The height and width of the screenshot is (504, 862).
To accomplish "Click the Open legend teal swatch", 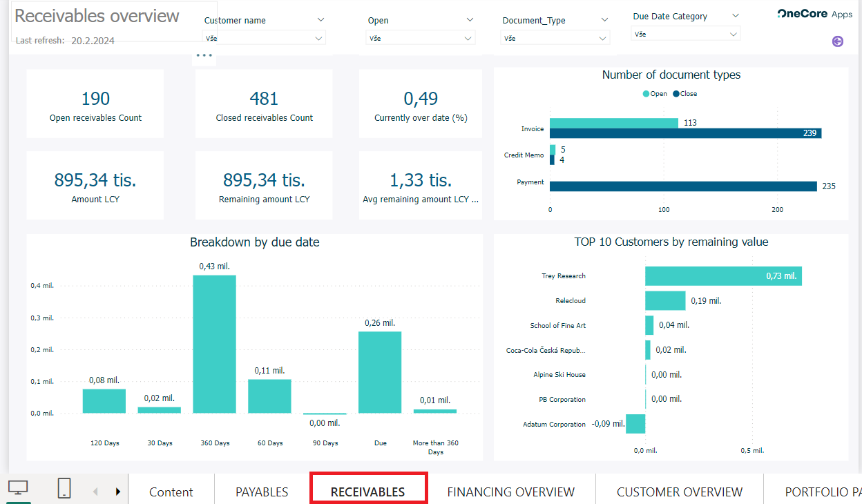I will tap(646, 94).
